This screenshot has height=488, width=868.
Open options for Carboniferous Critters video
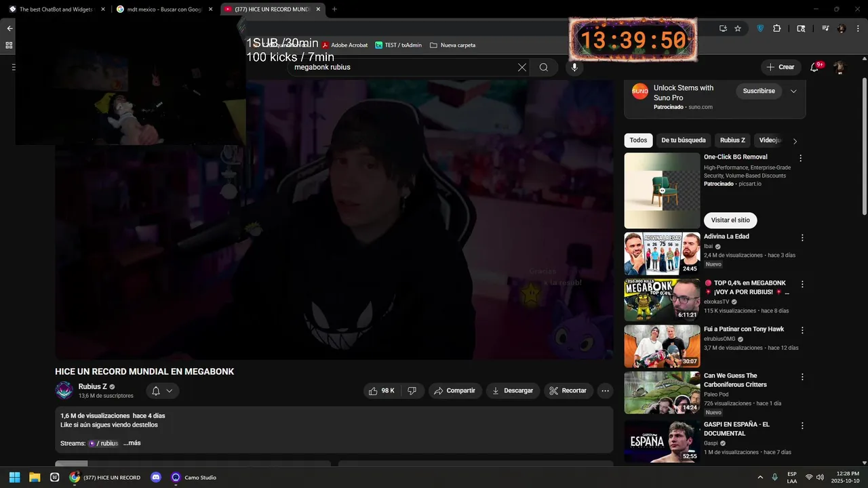[802, 377]
